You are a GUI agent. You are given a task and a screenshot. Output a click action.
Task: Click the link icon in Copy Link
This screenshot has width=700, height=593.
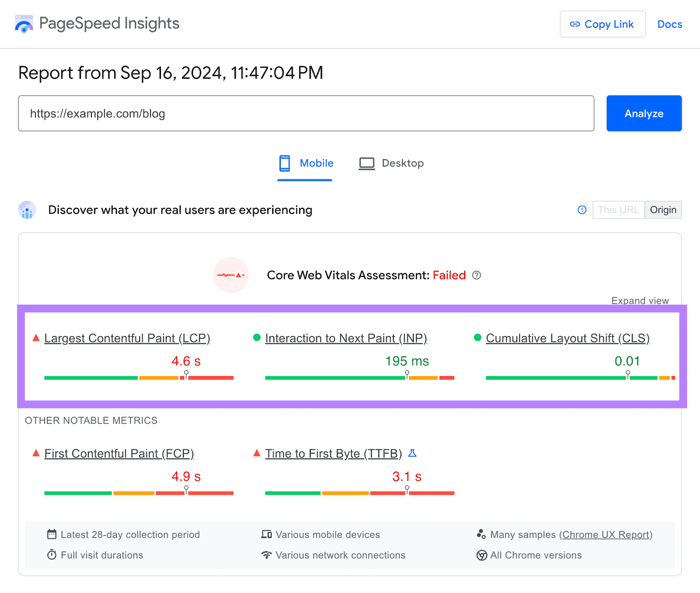point(574,24)
